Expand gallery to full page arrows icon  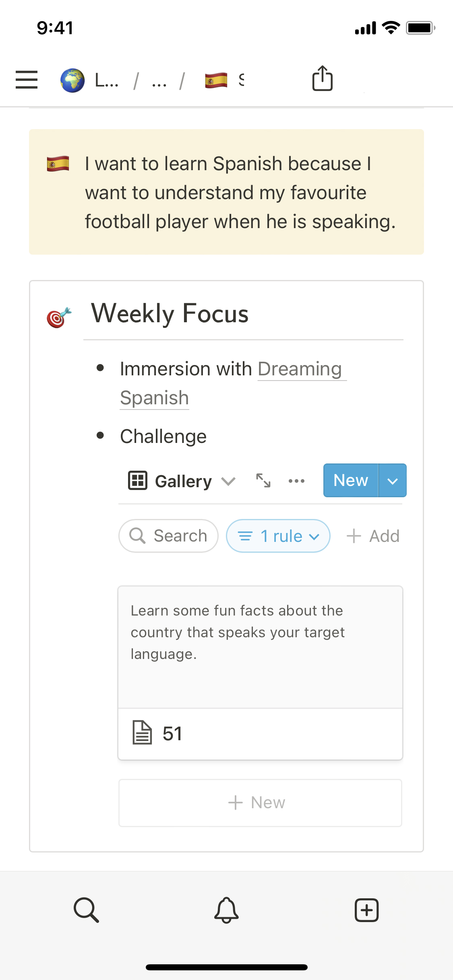[263, 480]
